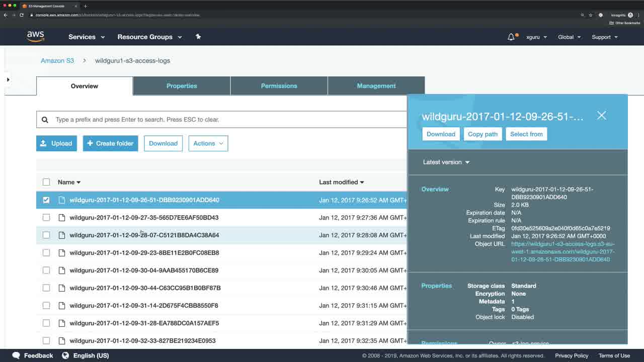Click the file icon for the 09-30-04 log object
Image resolution: width=644 pixels, height=362 pixels.
[x=62, y=270]
